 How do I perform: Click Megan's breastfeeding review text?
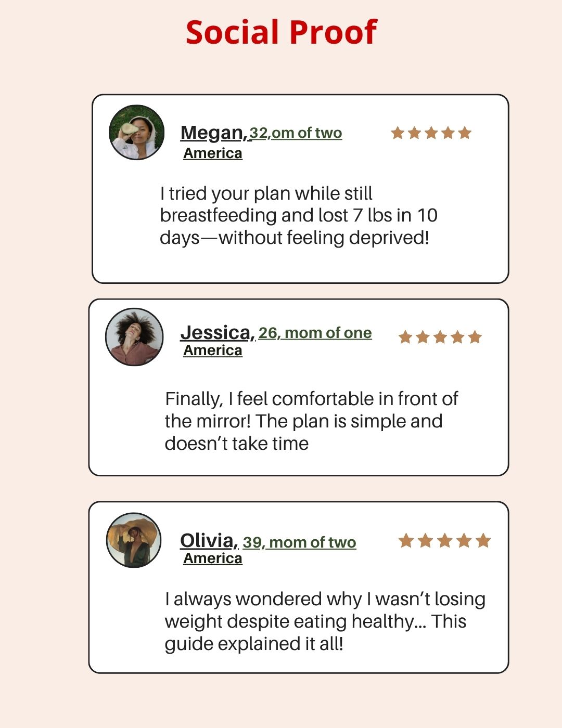pyautogui.click(x=298, y=215)
